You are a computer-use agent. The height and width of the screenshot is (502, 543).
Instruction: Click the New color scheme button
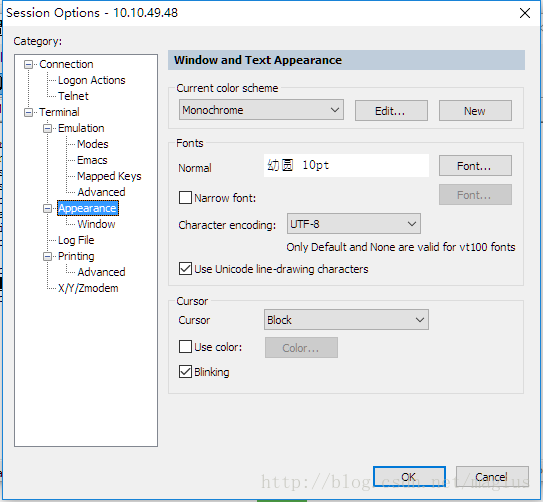[475, 111]
